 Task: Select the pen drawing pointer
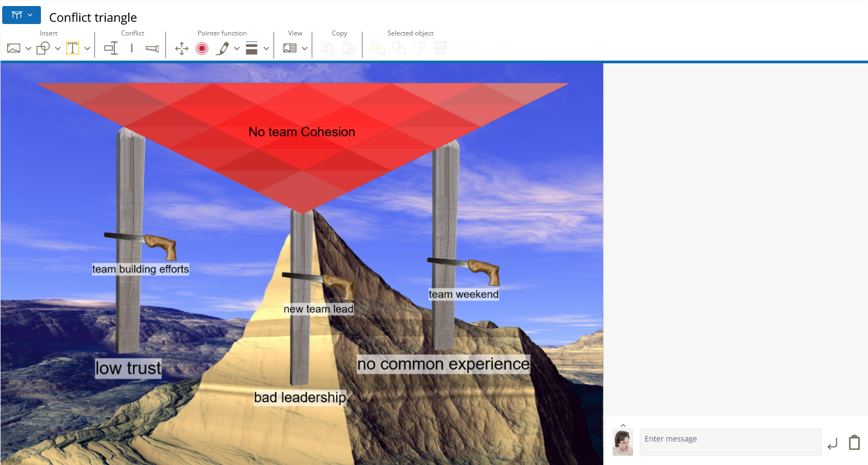click(x=222, y=49)
